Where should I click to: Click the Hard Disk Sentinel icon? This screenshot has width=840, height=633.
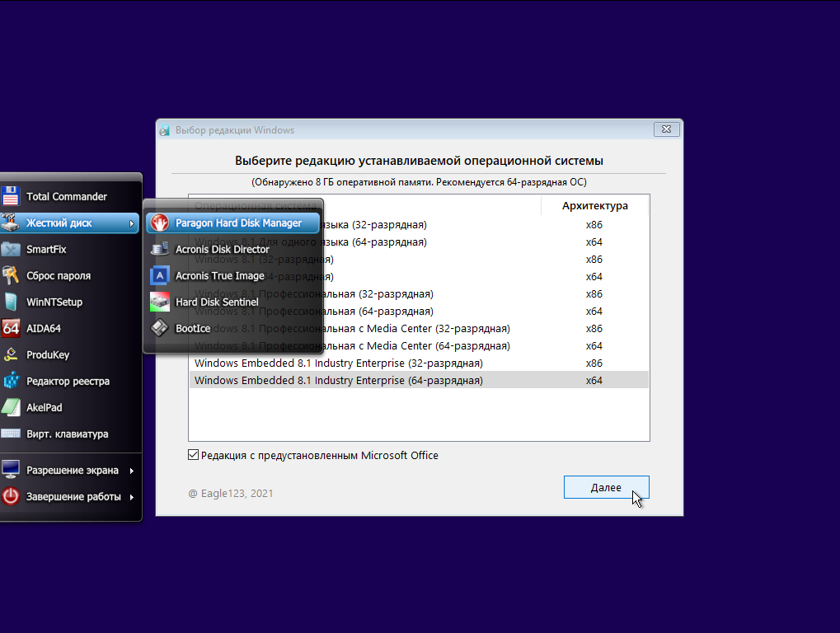pos(160,302)
